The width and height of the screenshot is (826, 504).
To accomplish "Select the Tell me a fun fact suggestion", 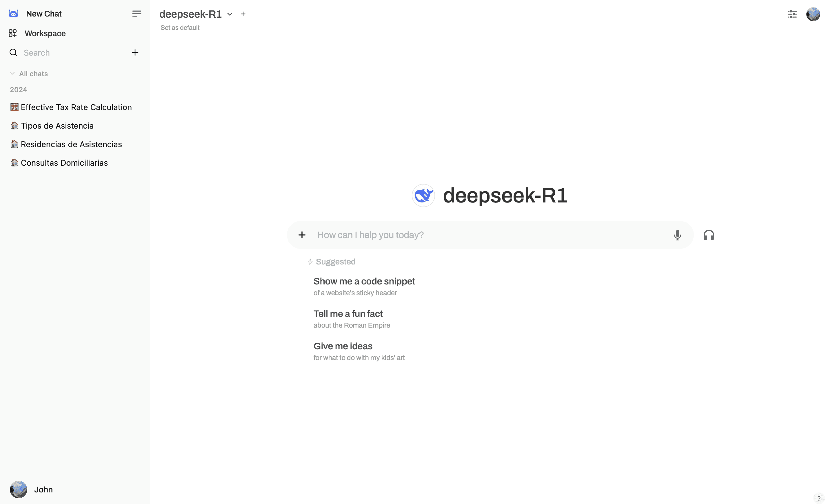I will 347,314.
